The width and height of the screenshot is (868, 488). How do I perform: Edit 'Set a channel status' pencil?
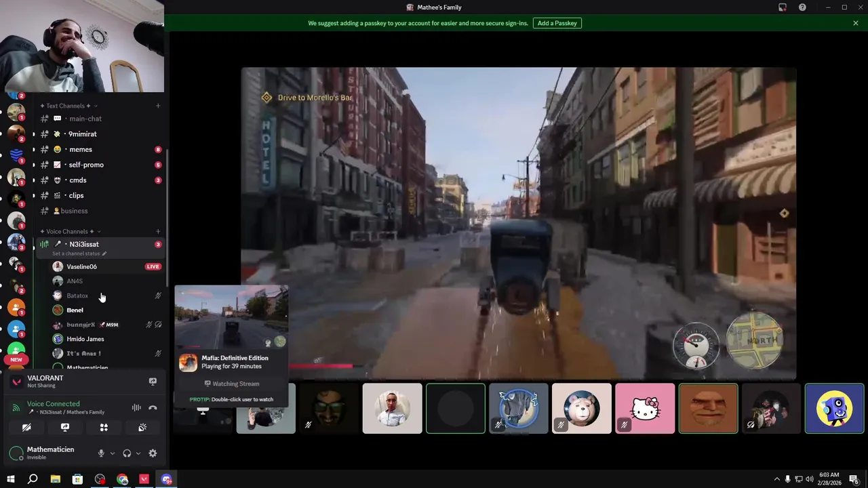tap(104, 253)
